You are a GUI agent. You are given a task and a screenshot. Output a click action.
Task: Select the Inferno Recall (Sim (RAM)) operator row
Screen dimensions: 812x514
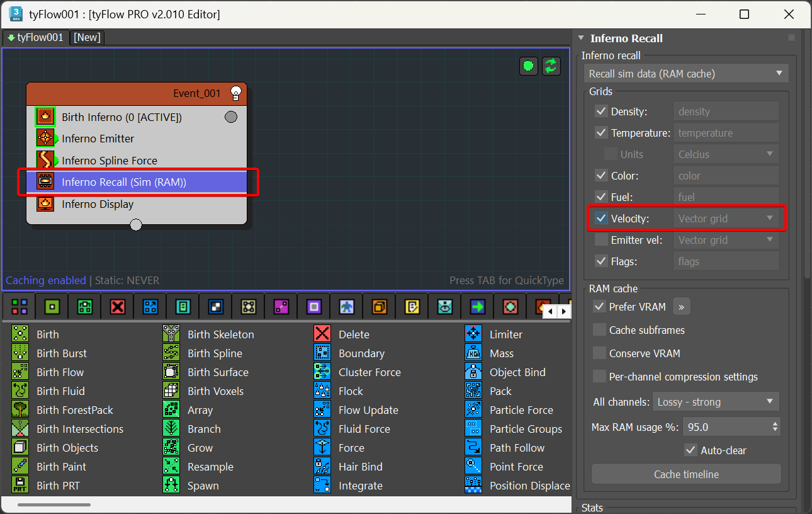(x=137, y=182)
